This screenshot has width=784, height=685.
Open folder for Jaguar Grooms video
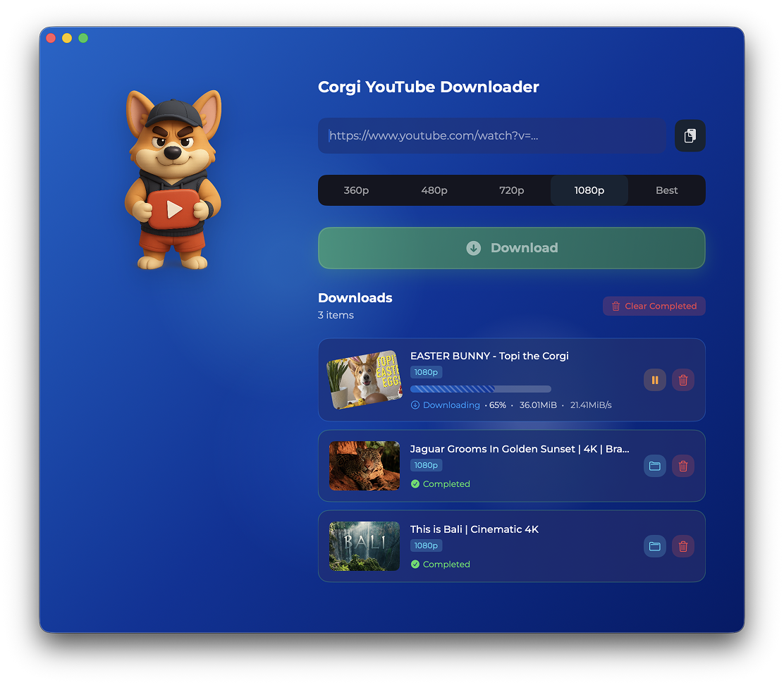tap(654, 466)
